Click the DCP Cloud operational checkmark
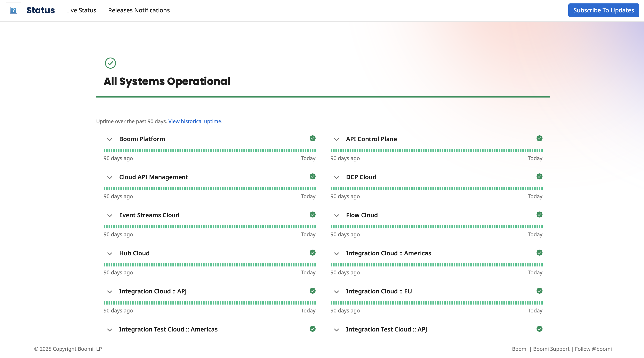644x358 pixels. point(539,177)
